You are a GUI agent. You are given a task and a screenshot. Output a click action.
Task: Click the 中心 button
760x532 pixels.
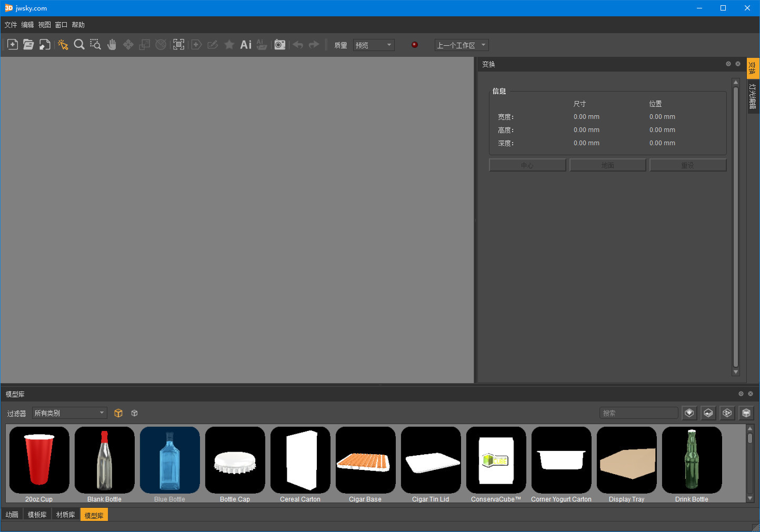(x=527, y=165)
